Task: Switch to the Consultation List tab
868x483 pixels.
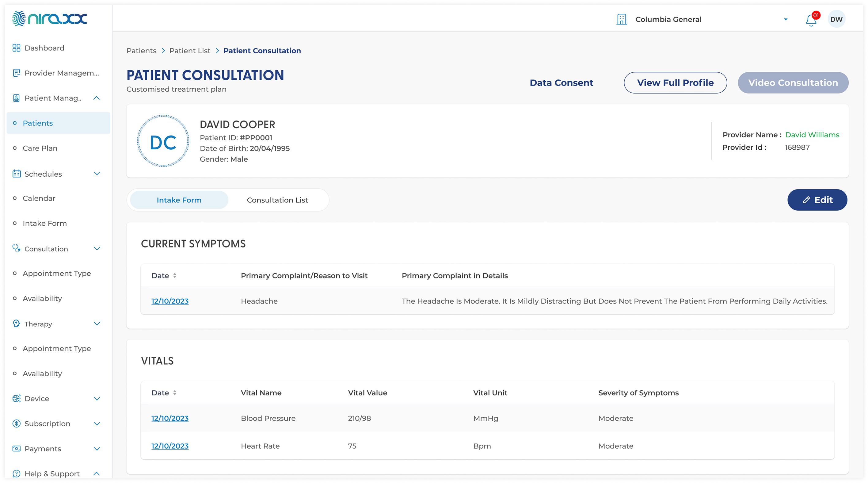Action: (277, 200)
